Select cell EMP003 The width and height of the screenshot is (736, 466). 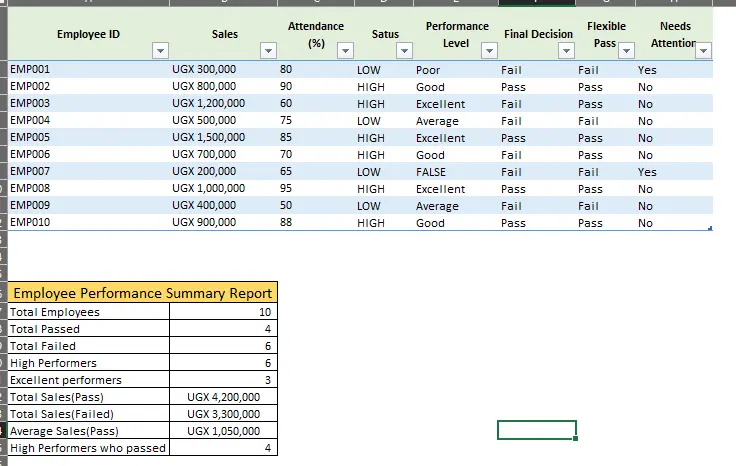[89, 103]
